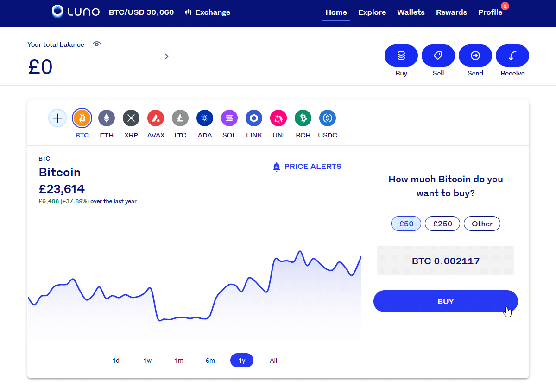
Task: Click the Bitcoin price £23,614
Action: click(62, 189)
